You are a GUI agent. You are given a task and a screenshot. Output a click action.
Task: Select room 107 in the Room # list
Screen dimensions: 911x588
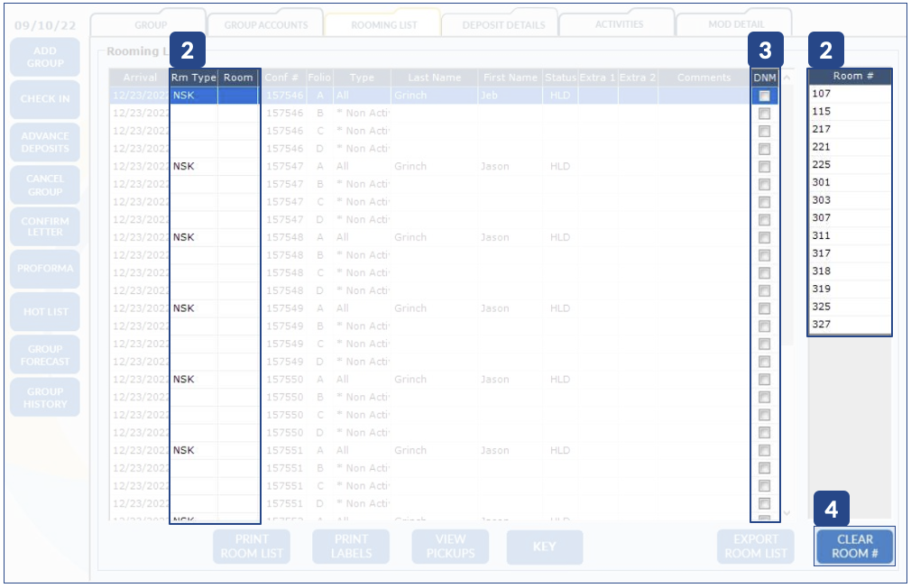[x=849, y=94]
